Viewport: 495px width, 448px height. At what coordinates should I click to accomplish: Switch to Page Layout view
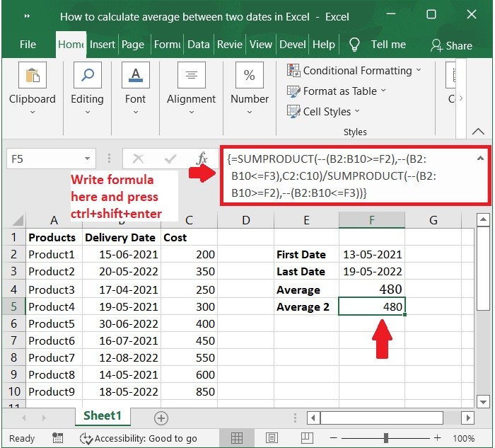click(x=272, y=438)
